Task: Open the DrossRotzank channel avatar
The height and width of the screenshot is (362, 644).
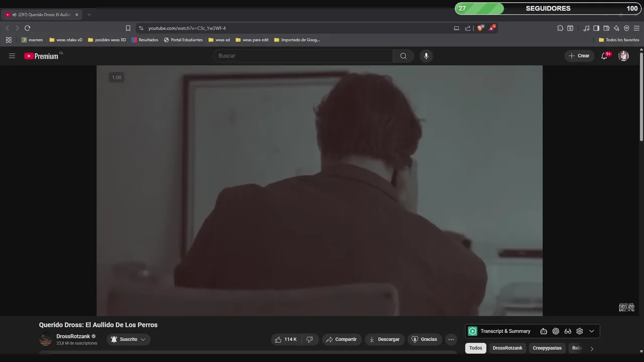Action: coord(46,340)
